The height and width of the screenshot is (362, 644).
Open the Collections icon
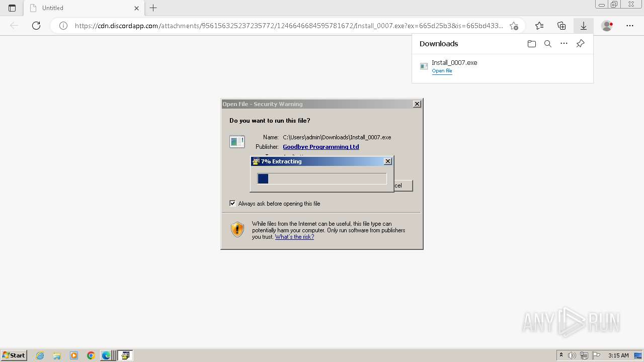pos(561,26)
